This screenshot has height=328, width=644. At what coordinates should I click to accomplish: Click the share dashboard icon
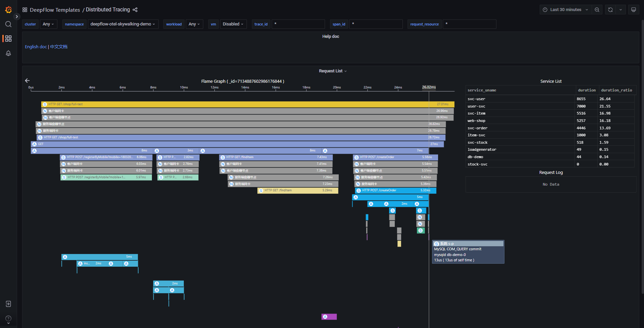tap(135, 10)
